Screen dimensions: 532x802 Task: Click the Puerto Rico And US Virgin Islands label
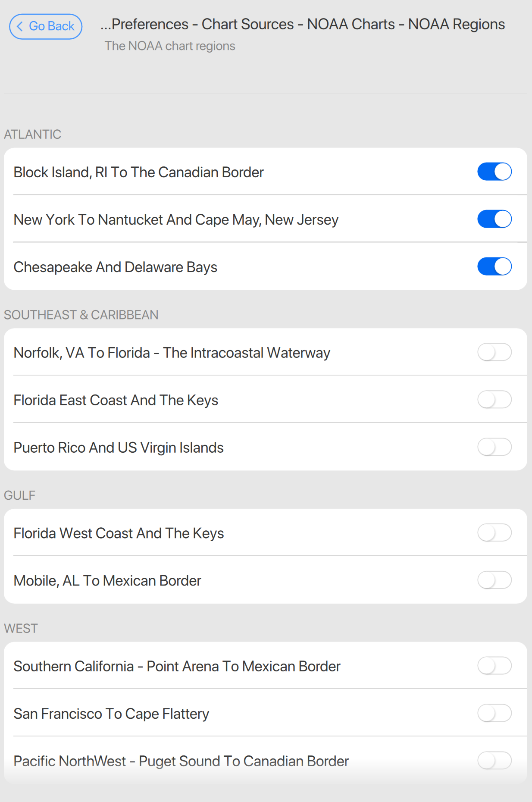click(119, 448)
